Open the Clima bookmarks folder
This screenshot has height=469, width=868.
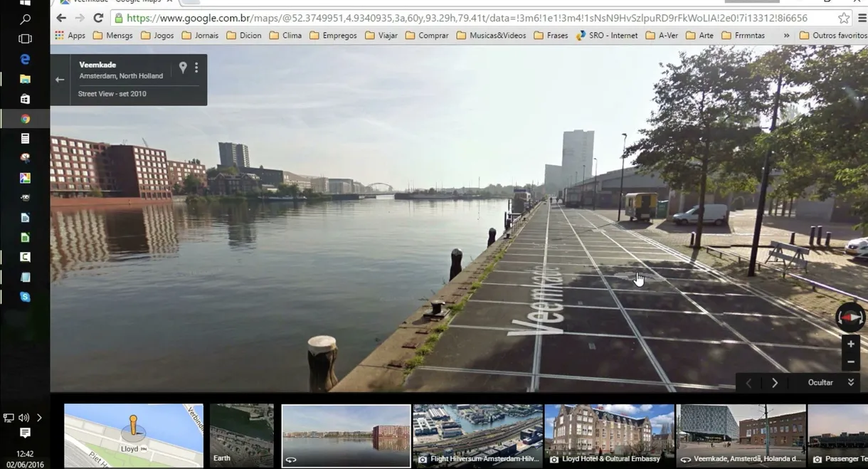tap(286, 35)
